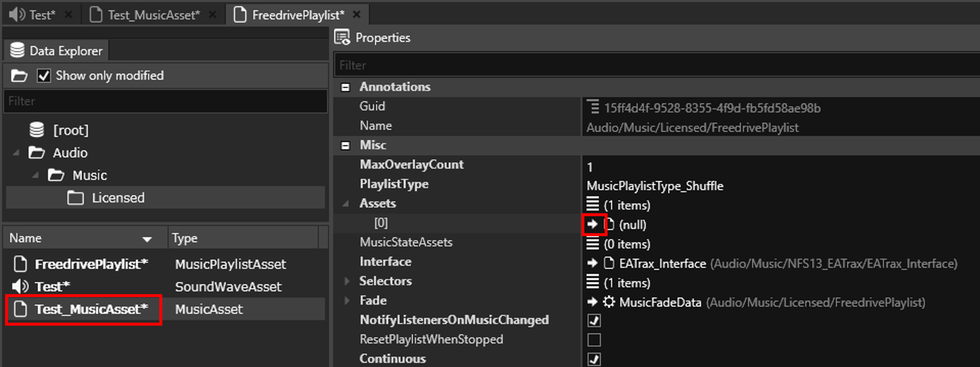980x367 pixels.
Task: Enable ResetPlaylistWhenStopped checkbox
Action: coord(594,340)
